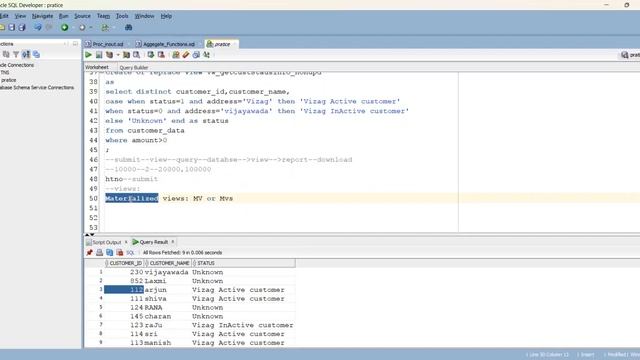This screenshot has width=640, height=360.
Task: Select the Oracle Connections tree node
Action: pyautogui.click(x=17, y=65)
